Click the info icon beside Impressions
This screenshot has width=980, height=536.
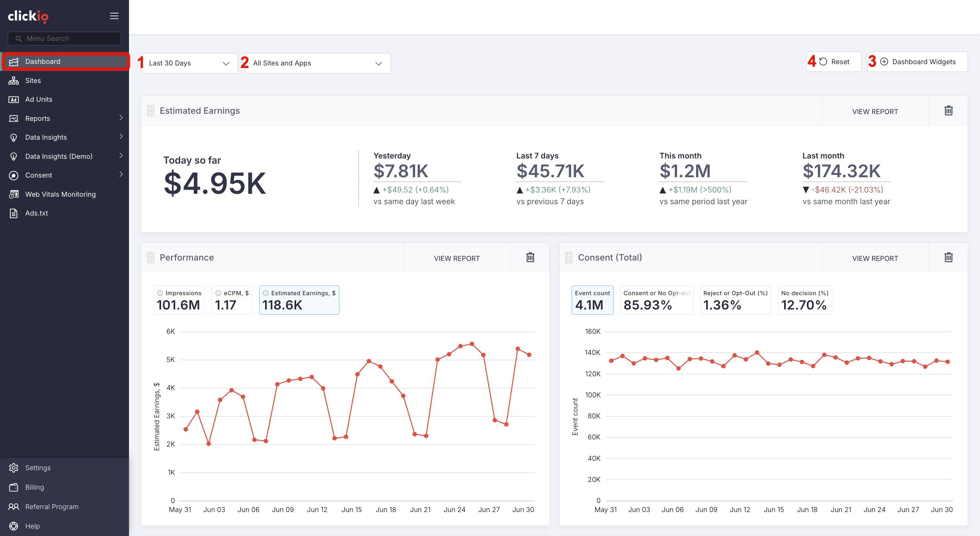pyautogui.click(x=160, y=293)
